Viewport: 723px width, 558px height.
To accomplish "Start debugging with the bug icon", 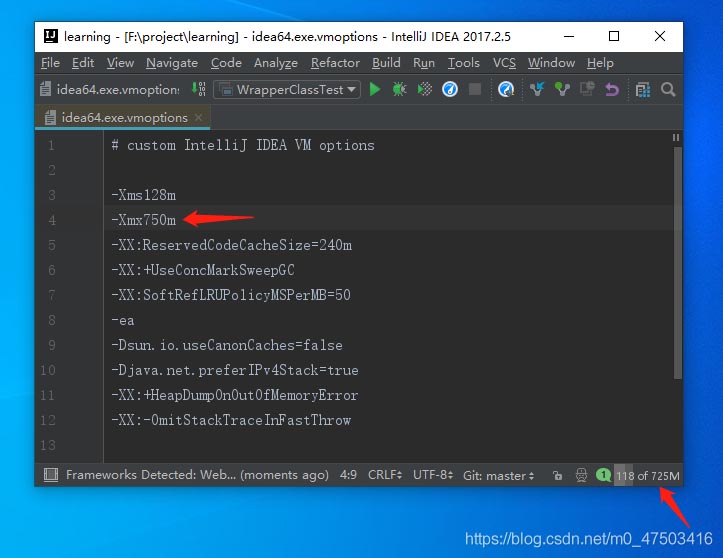I will click(399, 89).
